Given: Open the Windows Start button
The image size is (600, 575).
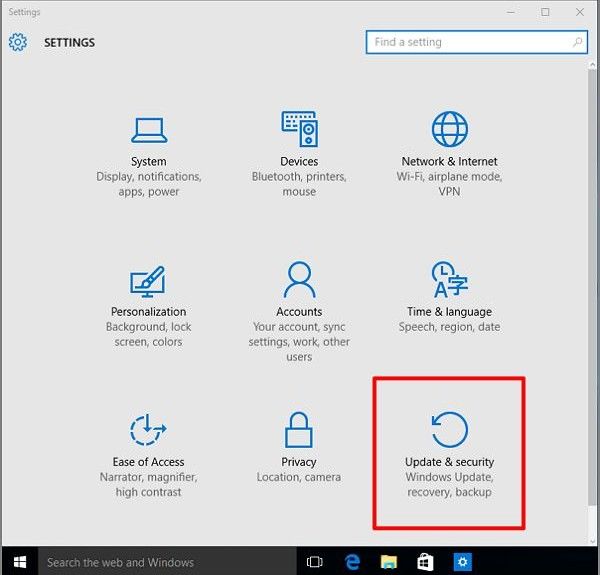Looking at the screenshot, I should point(20,562).
